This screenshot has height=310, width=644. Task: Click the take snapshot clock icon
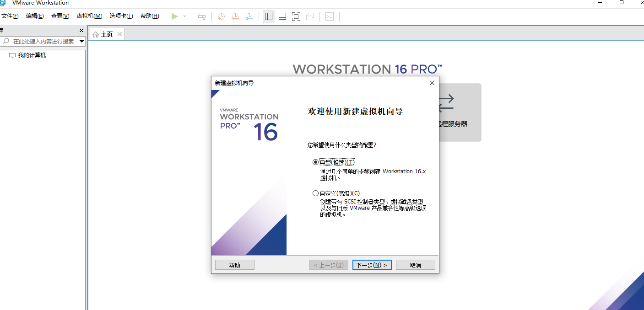pyautogui.click(x=221, y=16)
